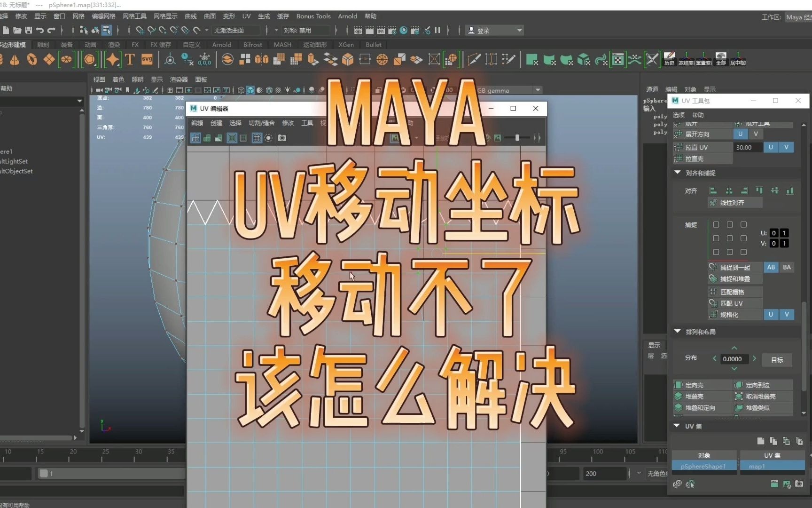812x508 pixels.
Task: Switch unfold direction to V
Action: [x=756, y=134]
